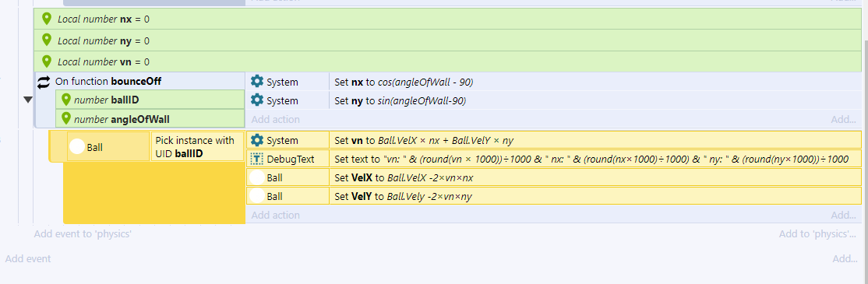Click the pin icon beside local number nx
The height and width of the screenshot is (284, 868).
(x=47, y=19)
